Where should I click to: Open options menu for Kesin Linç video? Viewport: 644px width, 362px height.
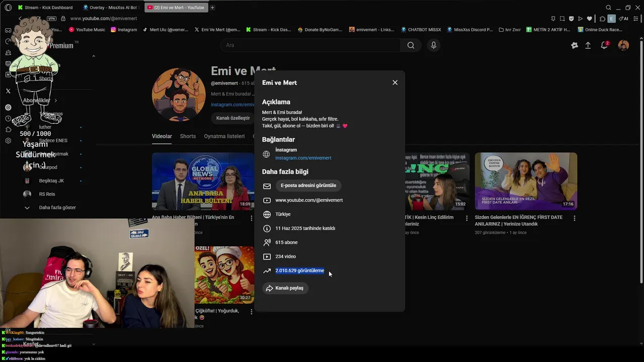pyautogui.click(x=466, y=218)
